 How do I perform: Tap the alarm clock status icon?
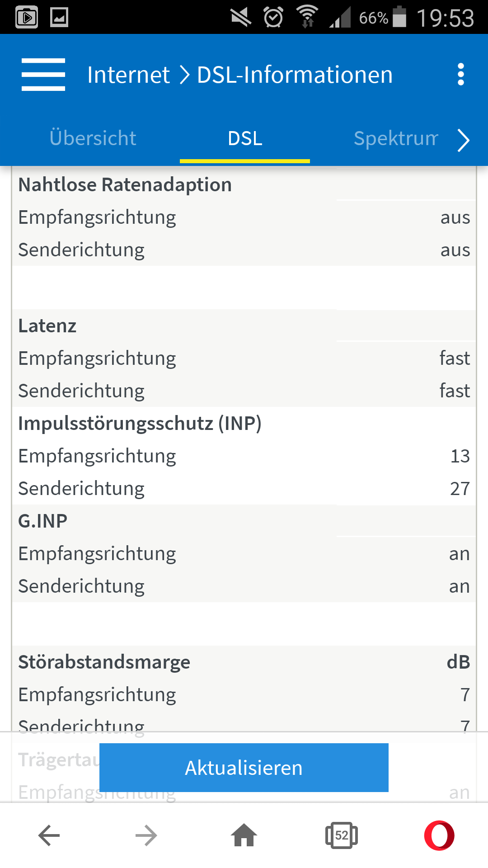click(x=273, y=17)
